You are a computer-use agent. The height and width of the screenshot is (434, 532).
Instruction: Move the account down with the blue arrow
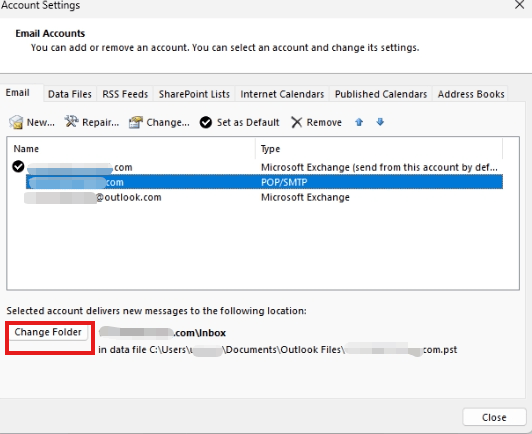tap(380, 121)
